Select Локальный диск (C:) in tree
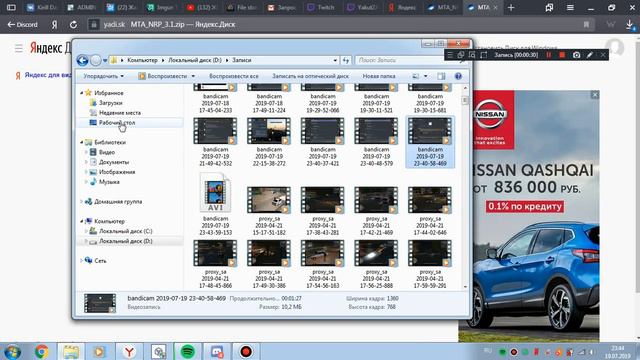The width and height of the screenshot is (640, 360). point(125,231)
